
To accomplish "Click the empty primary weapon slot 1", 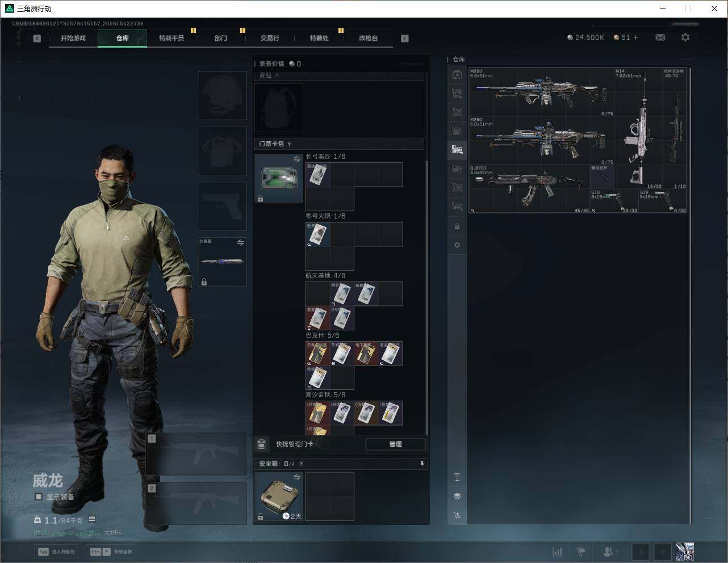I will click(196, 454).
